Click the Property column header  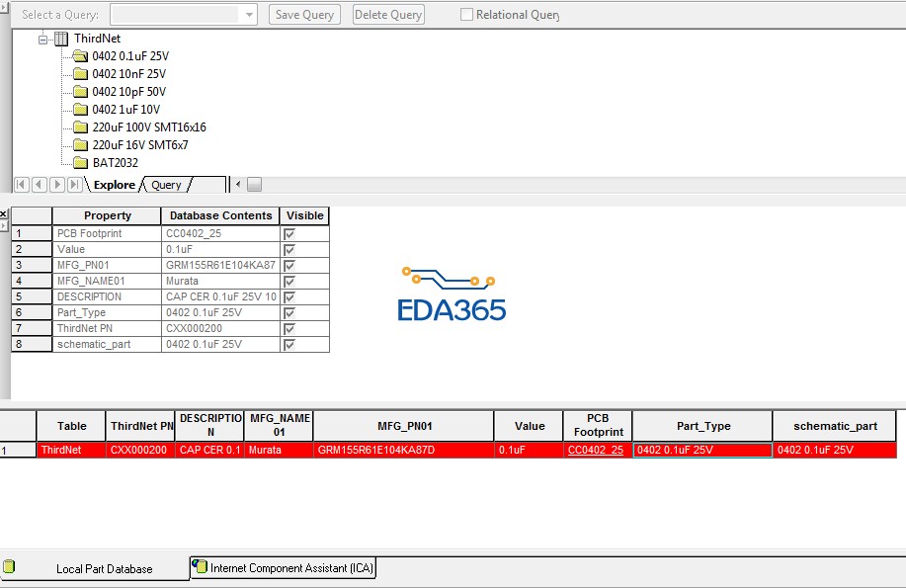[107, 215]
